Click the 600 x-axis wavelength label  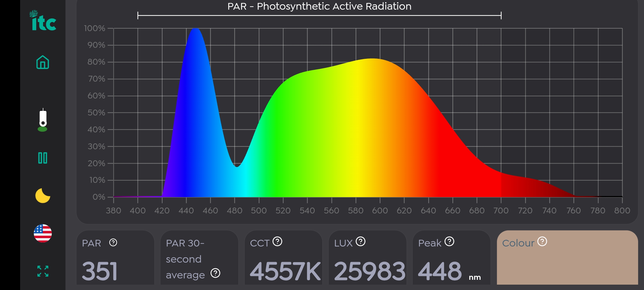click(380, 211)
